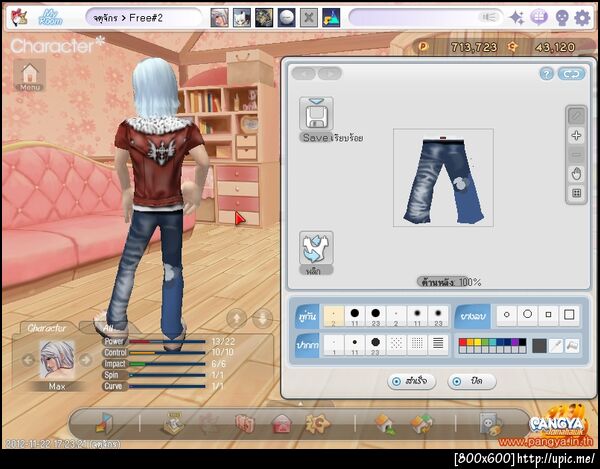Pick the yellow color swatch
The image size is (600, 469).
[x=478, y=342]
